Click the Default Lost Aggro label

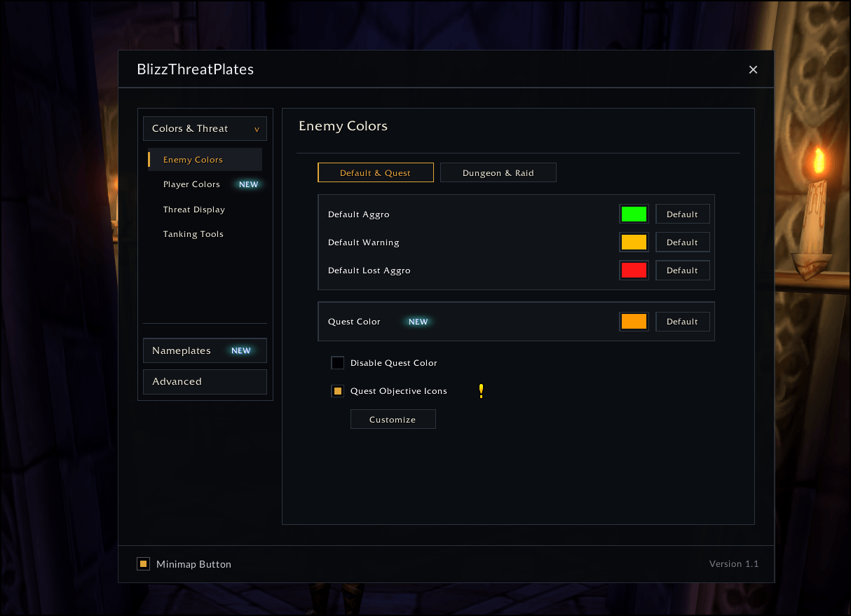point(369,271)
